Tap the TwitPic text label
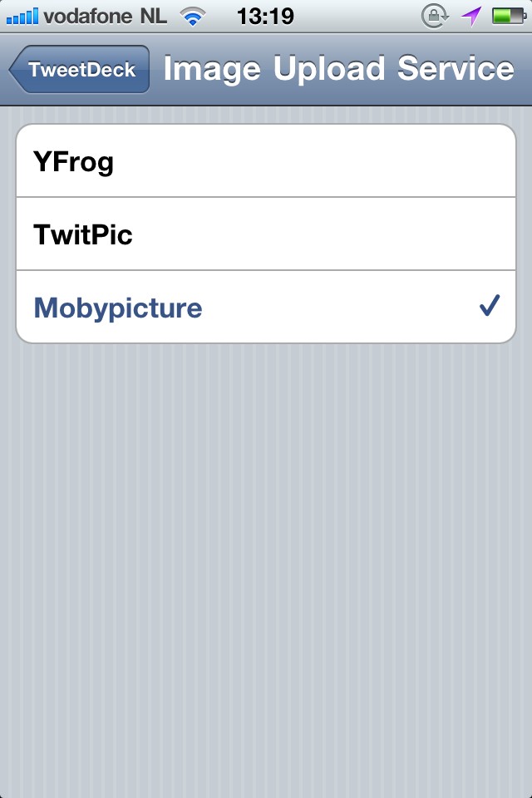 [83, 234]
